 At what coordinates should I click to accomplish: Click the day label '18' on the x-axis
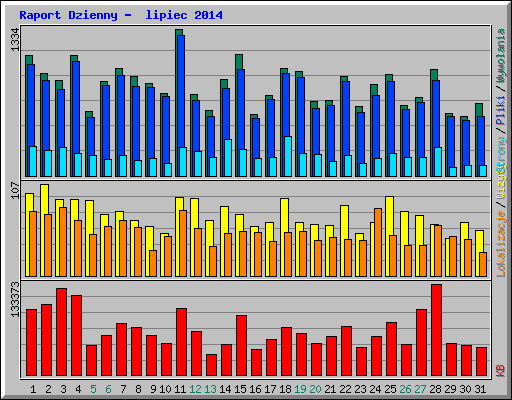pyautogui.click(x=285, y=389)
